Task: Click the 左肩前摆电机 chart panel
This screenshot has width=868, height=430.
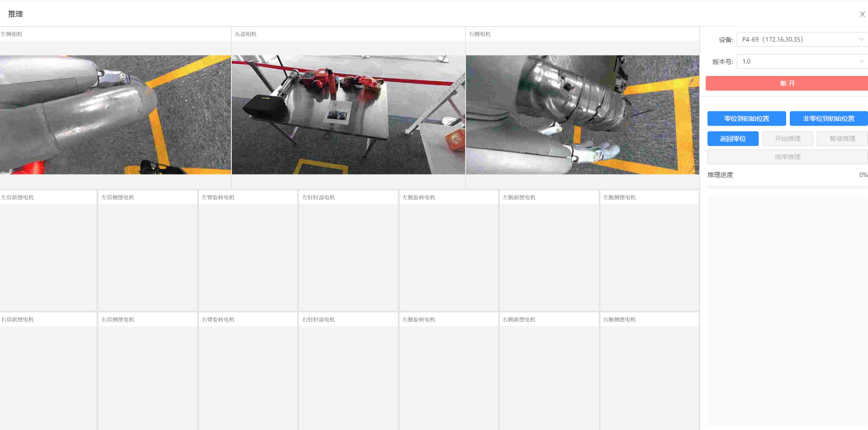Action: click(48, 256)
